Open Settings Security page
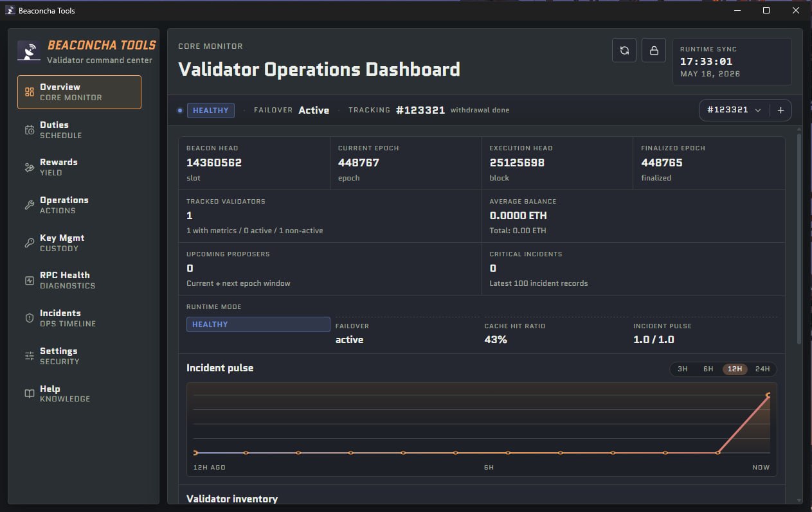812x512 pixels. point(79,356)
